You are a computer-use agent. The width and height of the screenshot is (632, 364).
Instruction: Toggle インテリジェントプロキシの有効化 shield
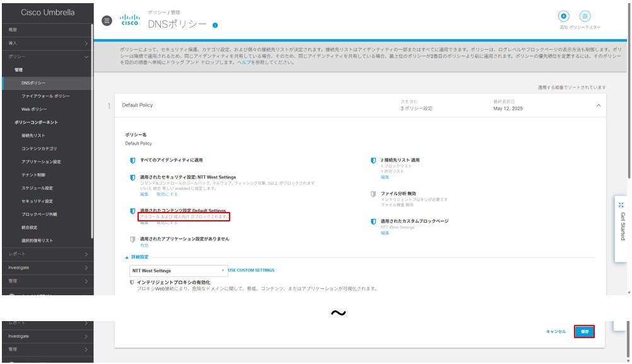click(x=132, y=283)
